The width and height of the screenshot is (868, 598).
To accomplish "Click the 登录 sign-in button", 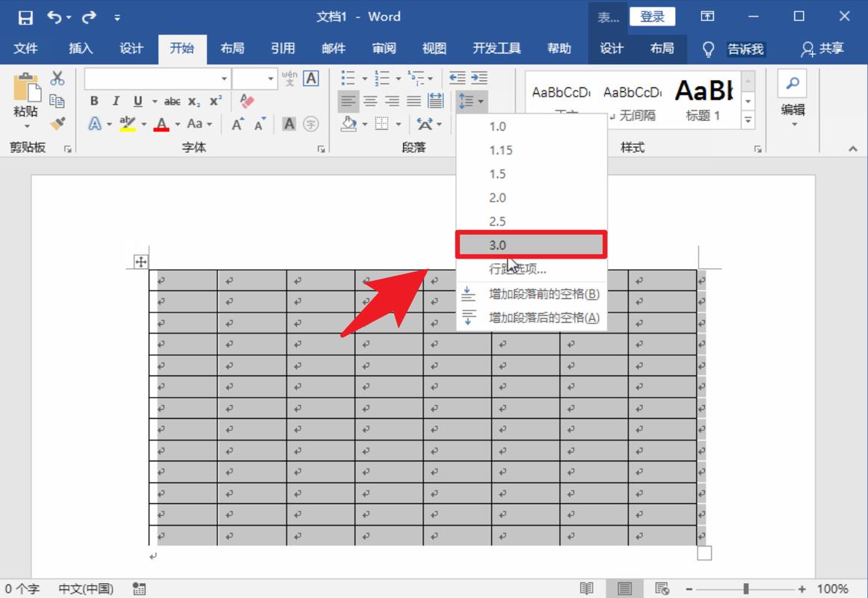I will 652,16.
